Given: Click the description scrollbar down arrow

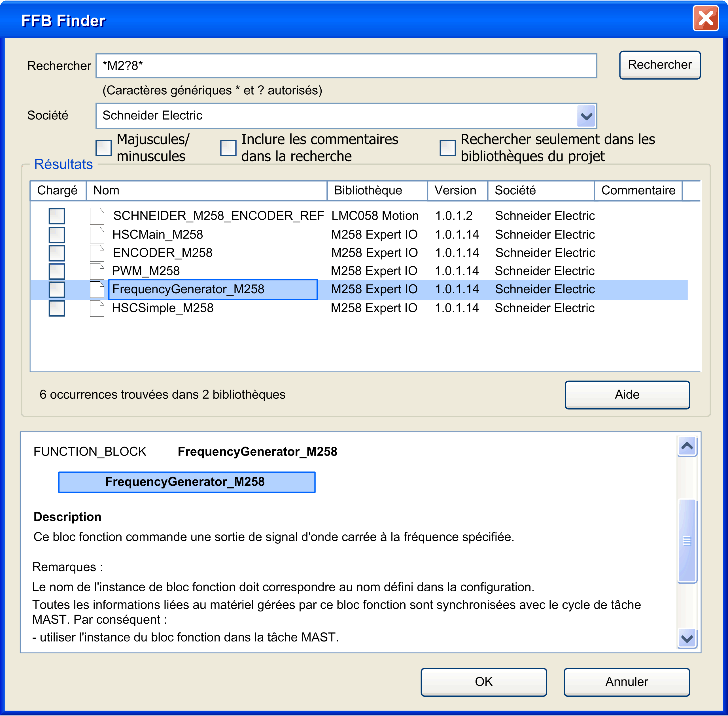Looking at the screenshot, I should click(687, 639).
